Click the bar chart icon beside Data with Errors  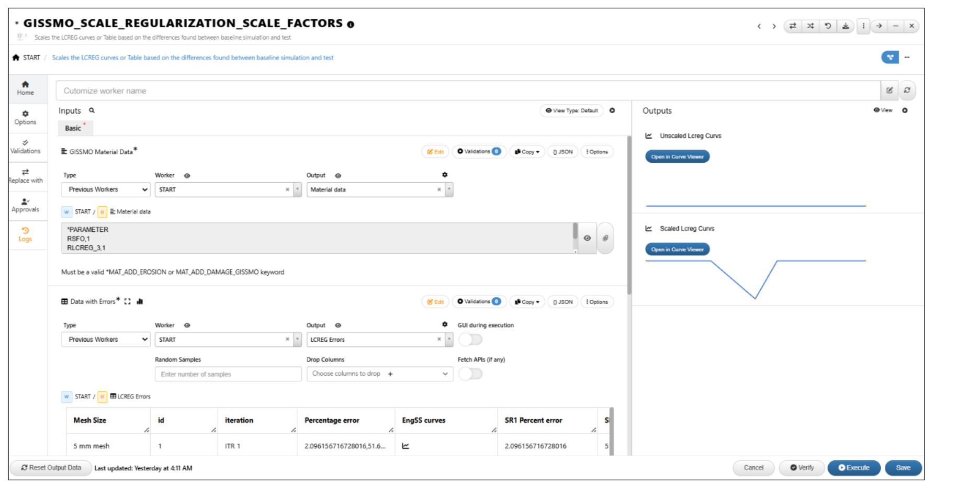click(140, 301)
